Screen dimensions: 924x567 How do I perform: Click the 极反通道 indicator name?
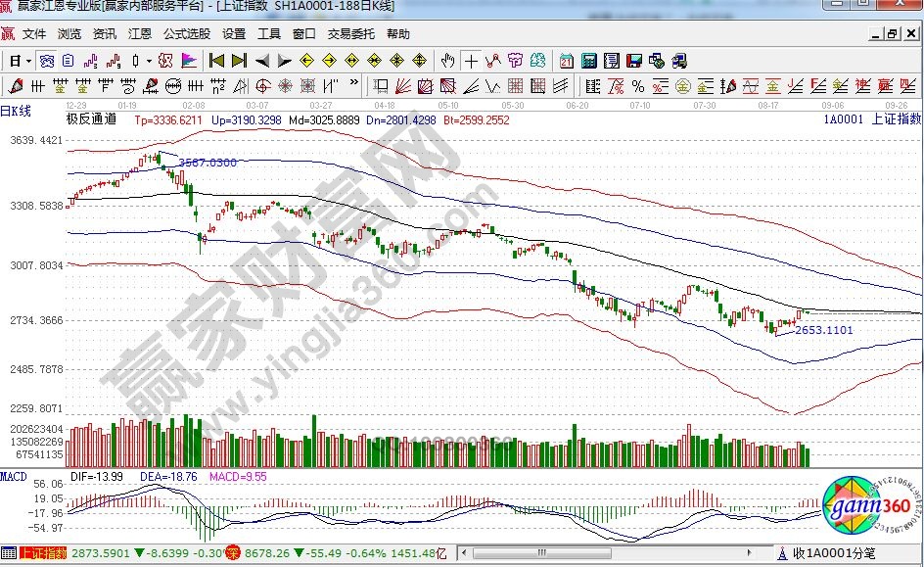91,119
